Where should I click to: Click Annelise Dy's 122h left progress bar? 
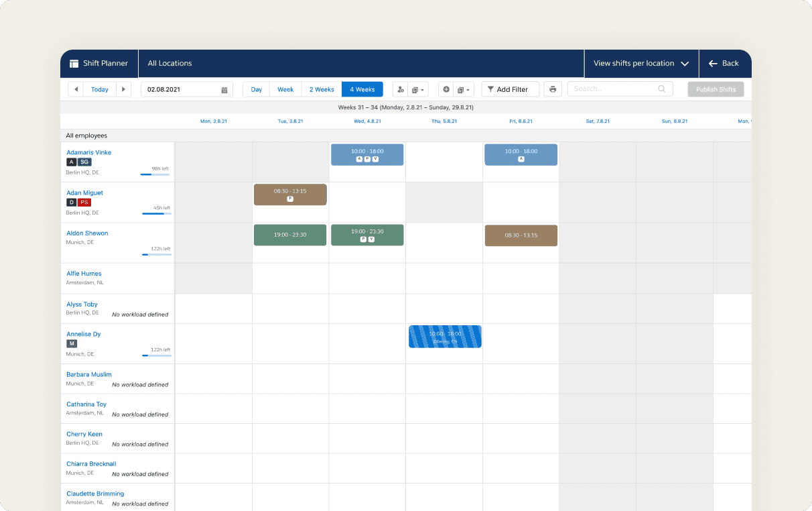click(157, 355)
